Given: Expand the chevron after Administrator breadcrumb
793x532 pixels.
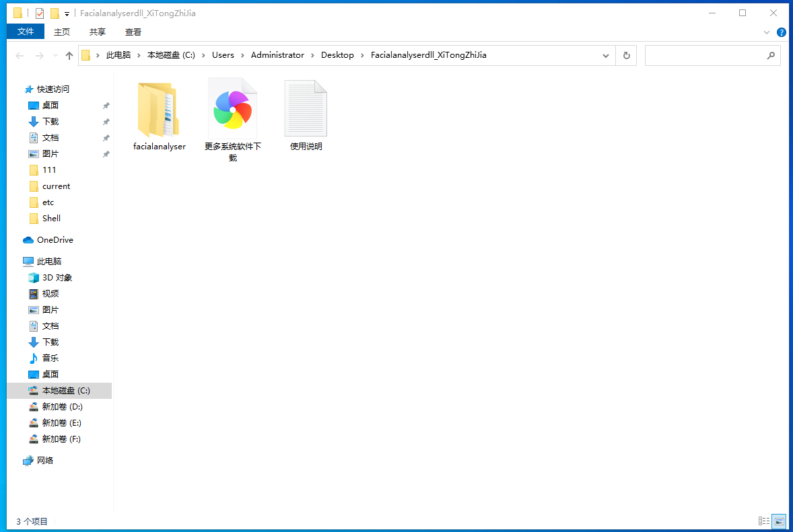Looking at the screenshot, I should (x=312, y=55).
